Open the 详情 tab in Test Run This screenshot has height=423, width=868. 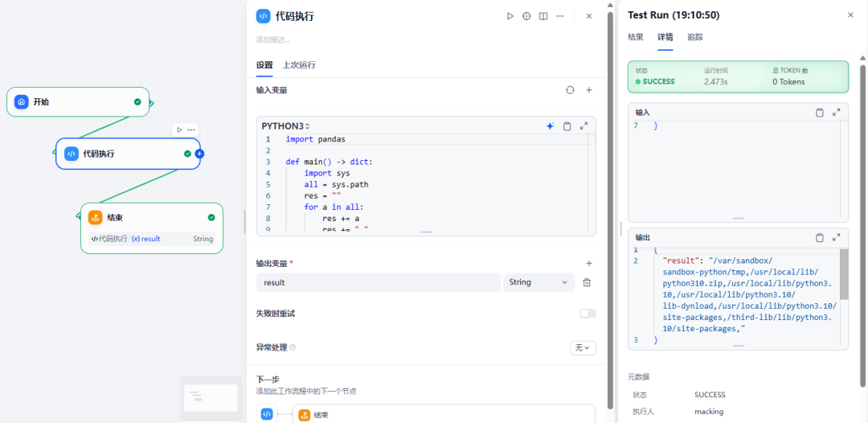pyautogui.click(x=665, y=37)
